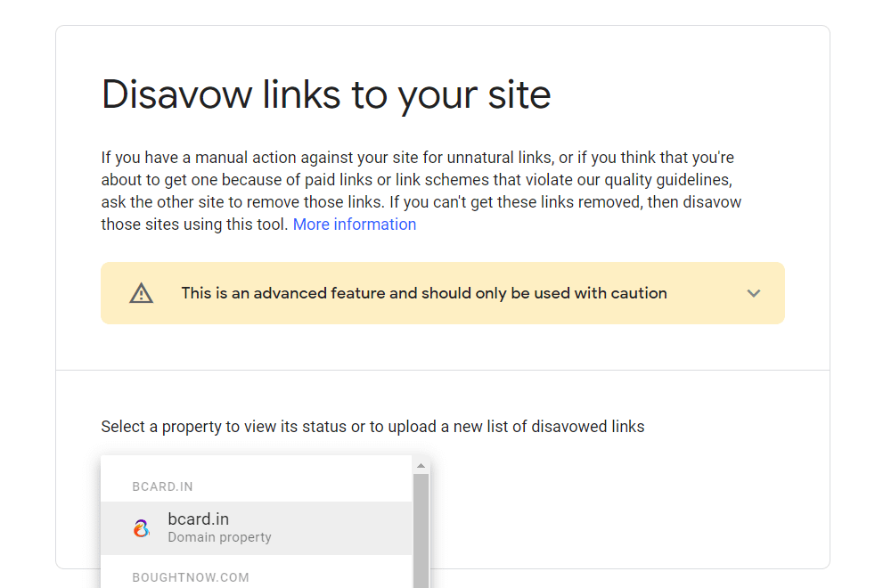Click the 'Domain property' subtitle text
Image resolution: width=875 pixels, height=588 pixels.
[x=219, y=537]
